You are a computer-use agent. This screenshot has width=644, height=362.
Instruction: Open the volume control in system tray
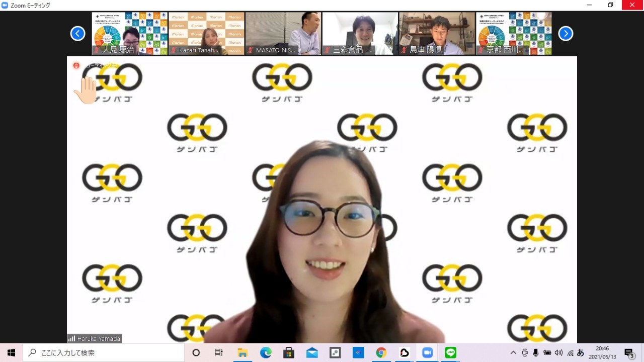(x=558, y=353)
